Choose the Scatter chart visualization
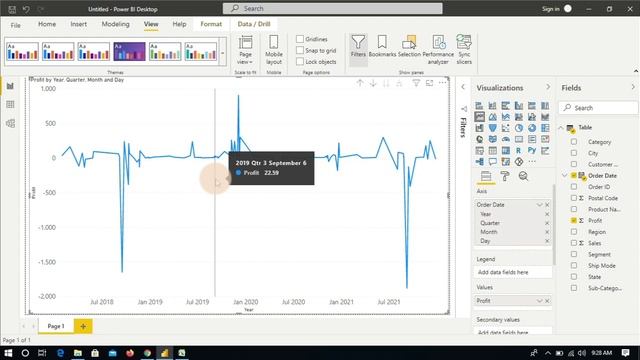The height and width of the screenshot is (360, 640). point(506,128)
